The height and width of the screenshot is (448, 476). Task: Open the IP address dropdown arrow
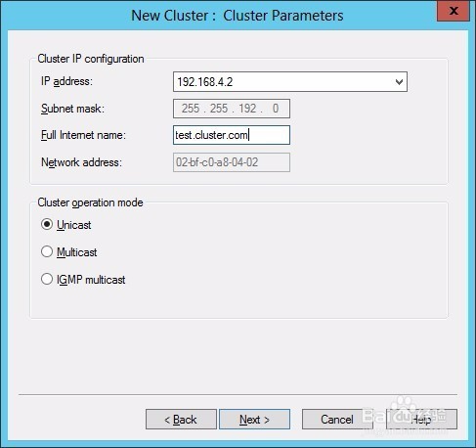(399, 82)
